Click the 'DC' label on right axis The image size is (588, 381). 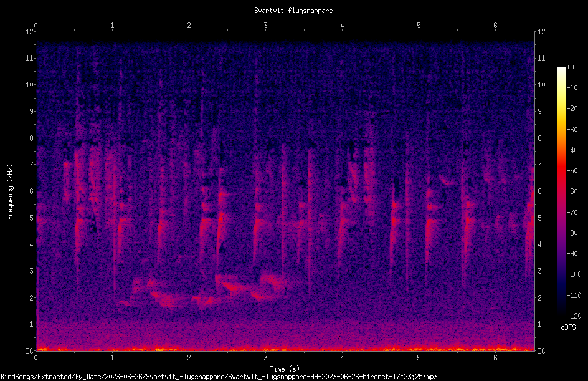541,350
